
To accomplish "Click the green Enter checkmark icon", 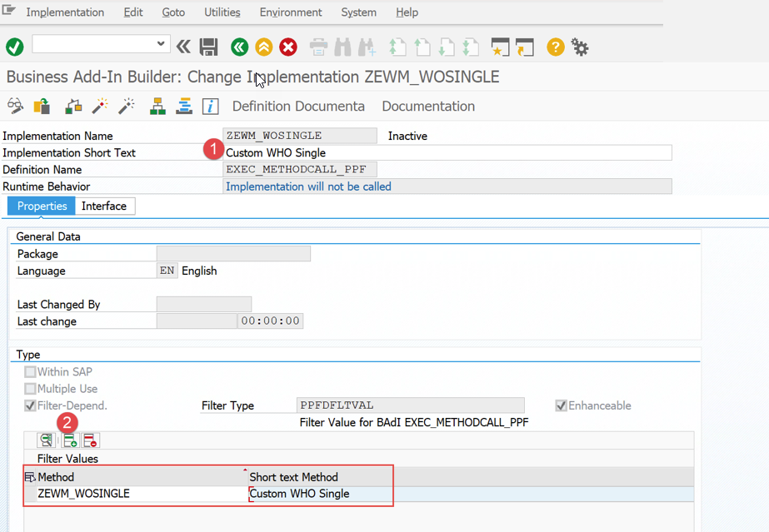I will [15, 47].
